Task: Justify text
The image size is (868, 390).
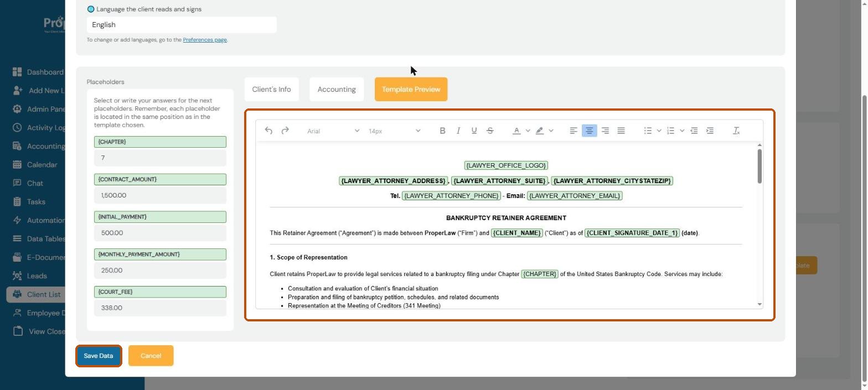Action: click(621, 131)
